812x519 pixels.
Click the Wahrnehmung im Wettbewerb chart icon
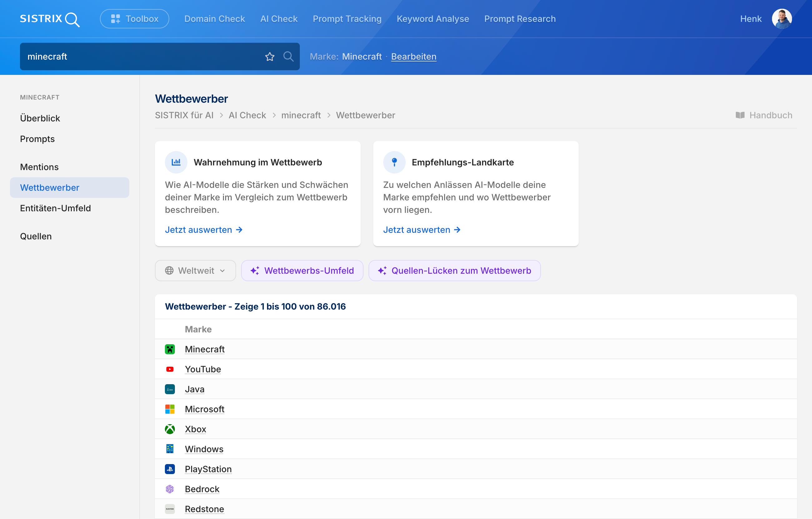click(x=176, y=162)
